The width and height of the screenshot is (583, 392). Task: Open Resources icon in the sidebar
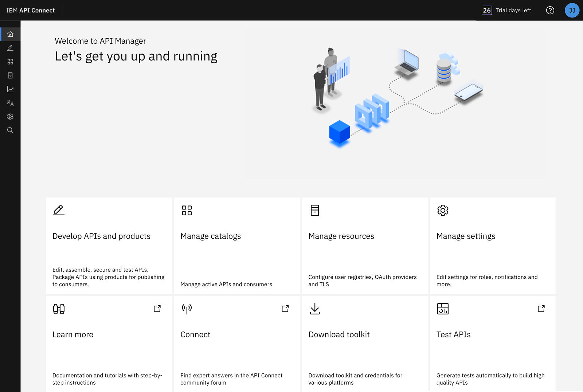tap(10, 75)
